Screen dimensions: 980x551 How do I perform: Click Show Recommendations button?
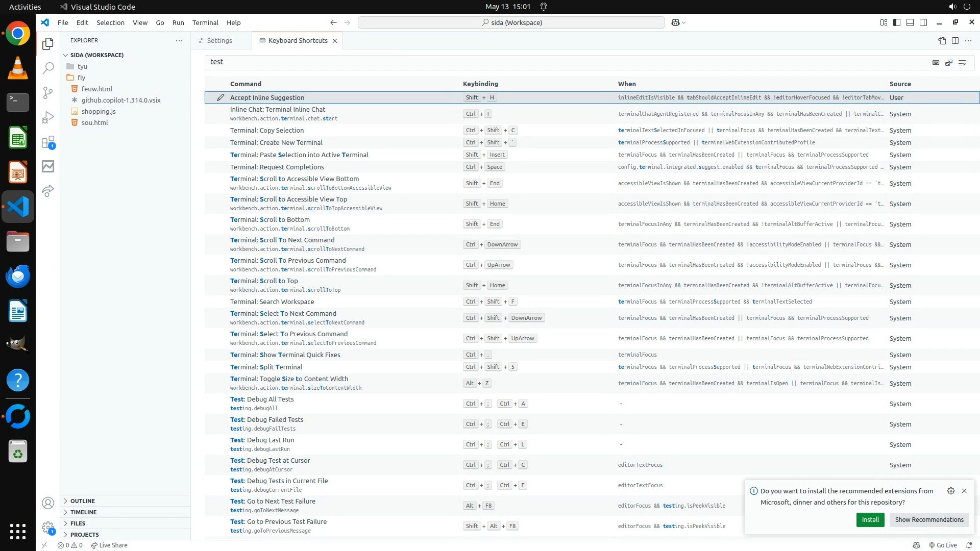929,519
